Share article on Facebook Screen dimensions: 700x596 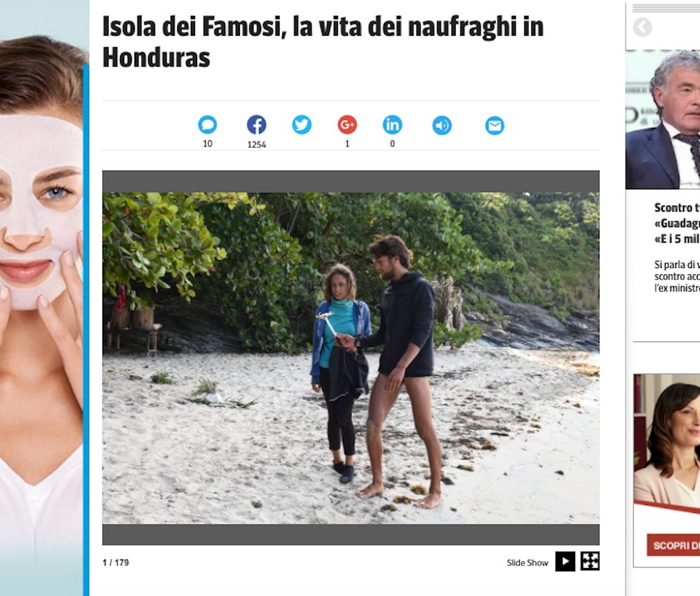point(256,124)
